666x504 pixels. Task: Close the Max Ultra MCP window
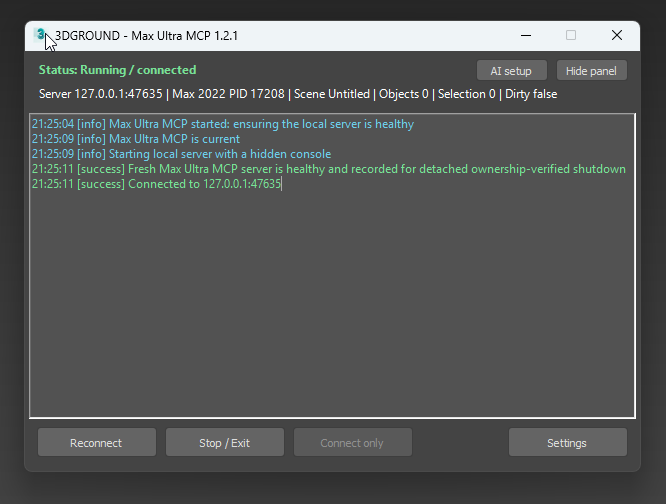617,35
